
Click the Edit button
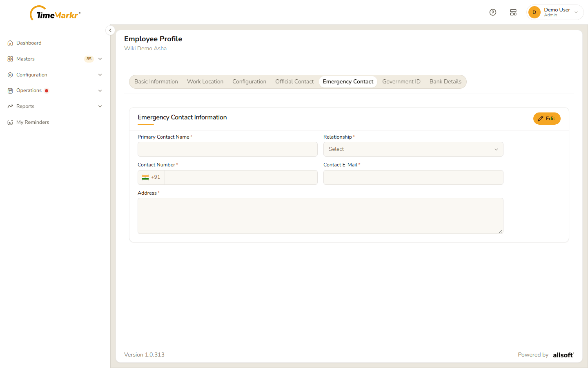(547, 119)
